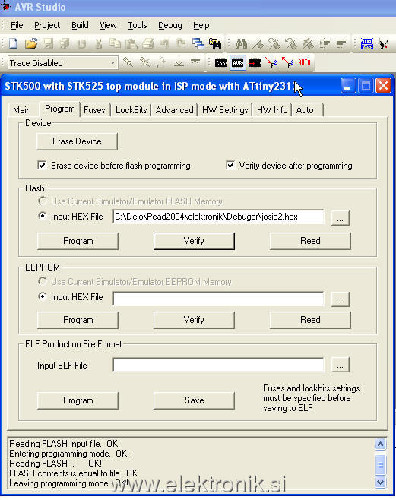
Task: Click the Cut scissors toolbar icon
Action: pyautogui.click(x=99, y=44)
